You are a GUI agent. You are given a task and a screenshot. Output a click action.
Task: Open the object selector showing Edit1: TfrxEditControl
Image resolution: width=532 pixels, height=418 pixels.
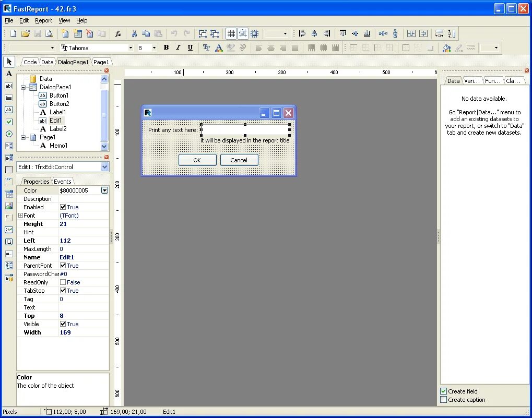104,167
